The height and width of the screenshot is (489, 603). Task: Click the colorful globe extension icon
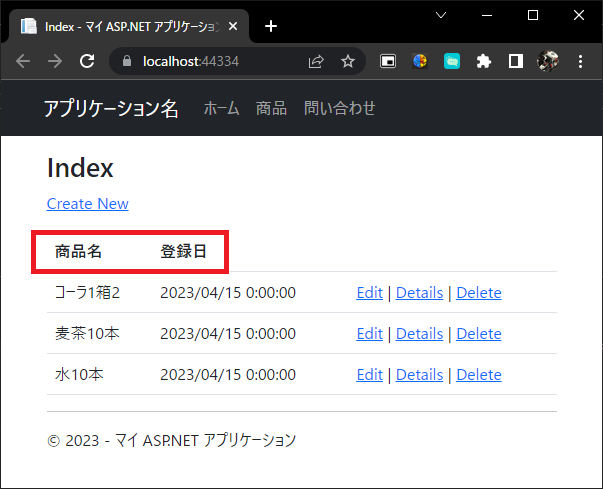(420, 61)
